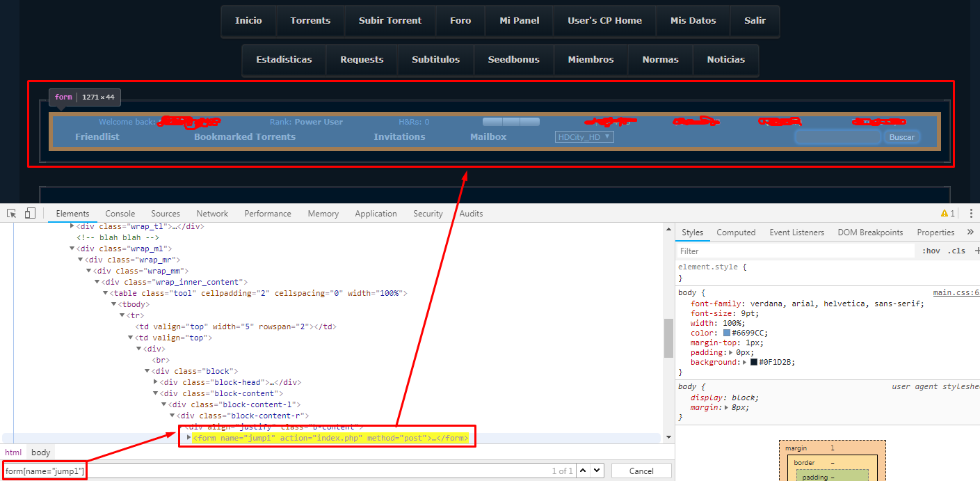Viewport: 980px width, 481px height.
Task: Collapse the block-content-r div node
Action: point(172,416)
